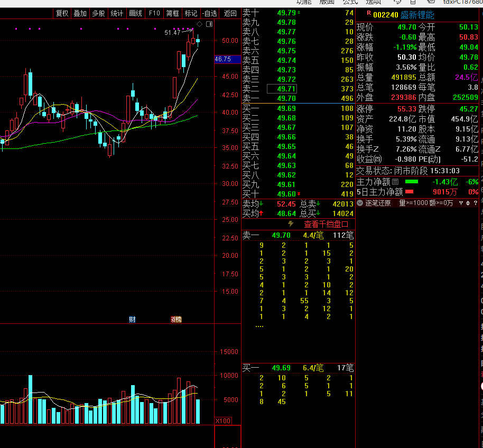Open the 财 marker on the chart
The width and height of the screenshot is (483, 448).
coord(132,319)
